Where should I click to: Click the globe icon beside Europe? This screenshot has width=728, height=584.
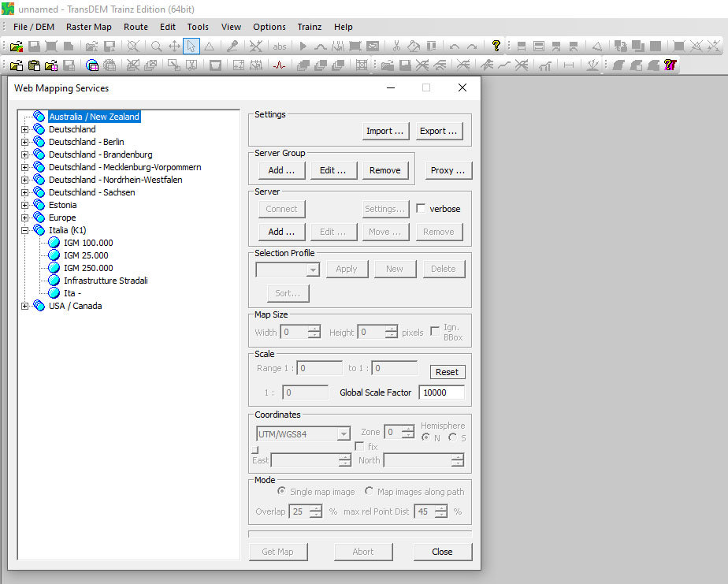pos(39,218)
